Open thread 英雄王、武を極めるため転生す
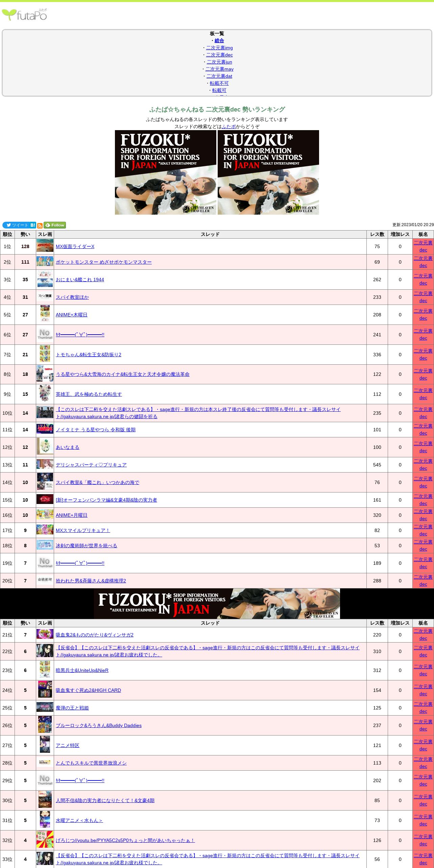Screen dimensions: 434x868 point(89,394)
